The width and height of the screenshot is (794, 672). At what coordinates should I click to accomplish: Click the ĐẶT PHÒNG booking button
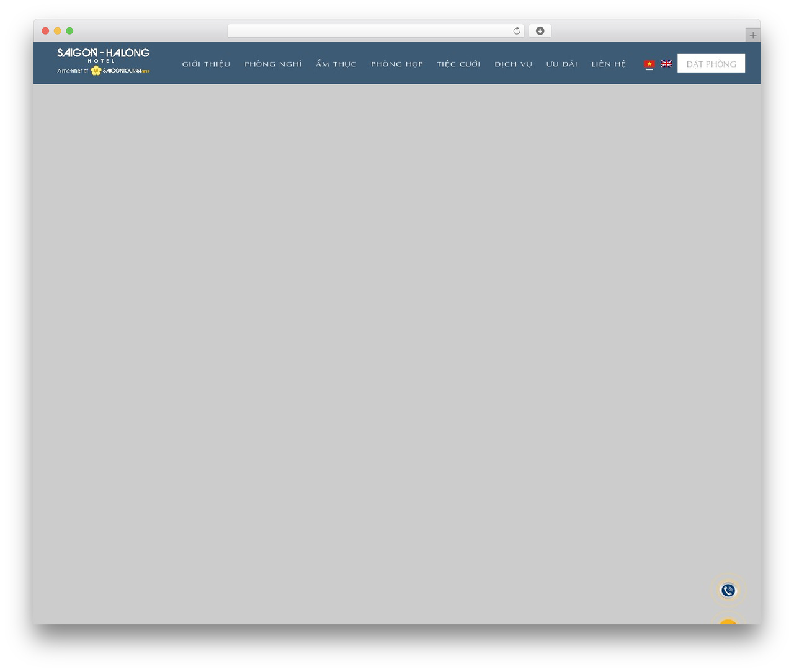(711, 63)
